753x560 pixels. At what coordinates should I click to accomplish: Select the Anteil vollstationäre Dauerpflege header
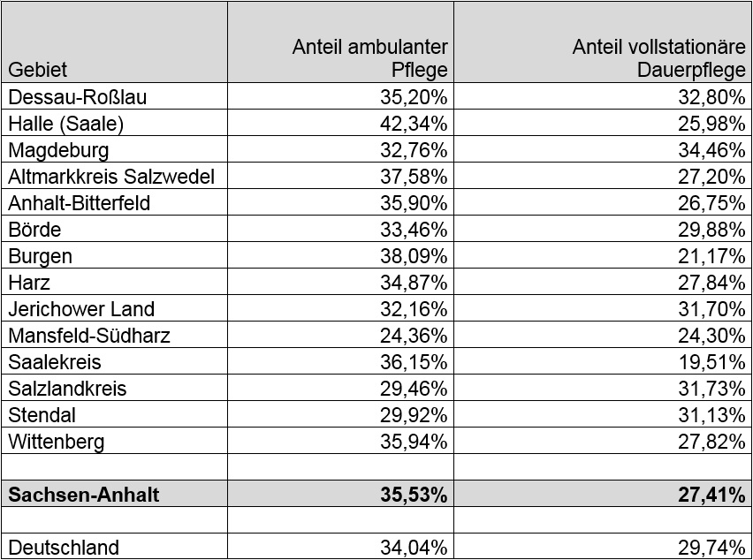pos(658,57)
